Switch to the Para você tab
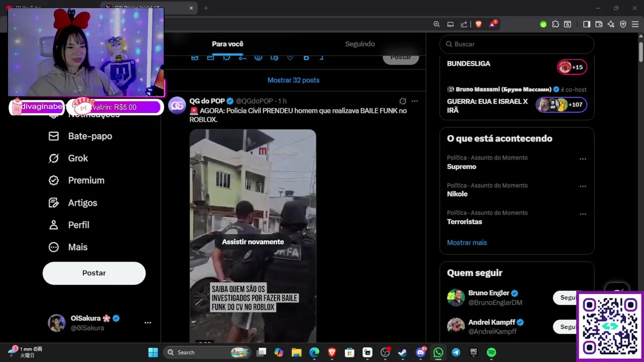This screenshot has width=644, height=362. 227,44
